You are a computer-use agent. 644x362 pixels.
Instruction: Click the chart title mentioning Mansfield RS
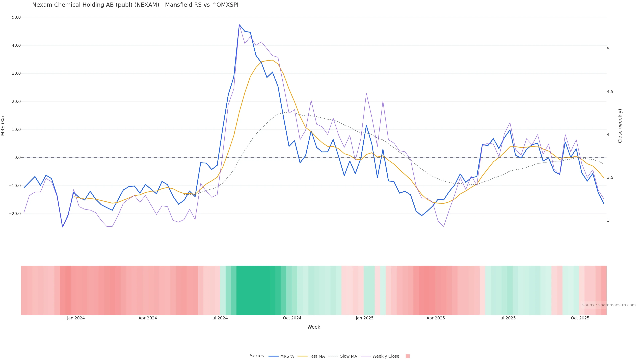click(x=135, y=5)
